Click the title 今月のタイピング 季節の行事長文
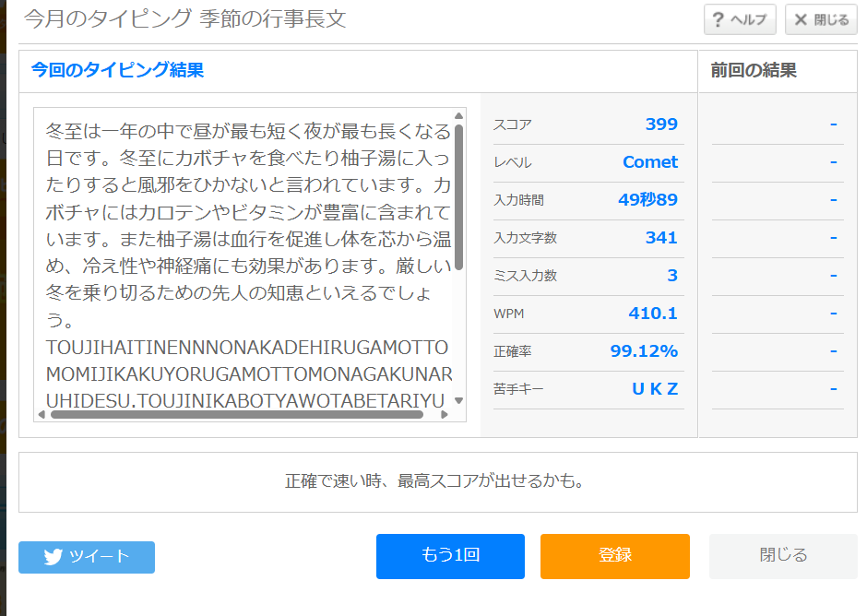The image size is (867, 616). [185, 18]
